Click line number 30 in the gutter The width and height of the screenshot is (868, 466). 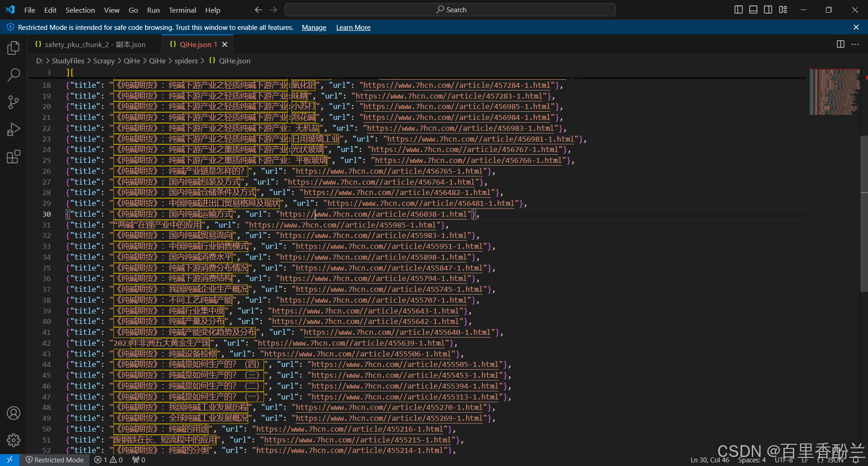47,214
